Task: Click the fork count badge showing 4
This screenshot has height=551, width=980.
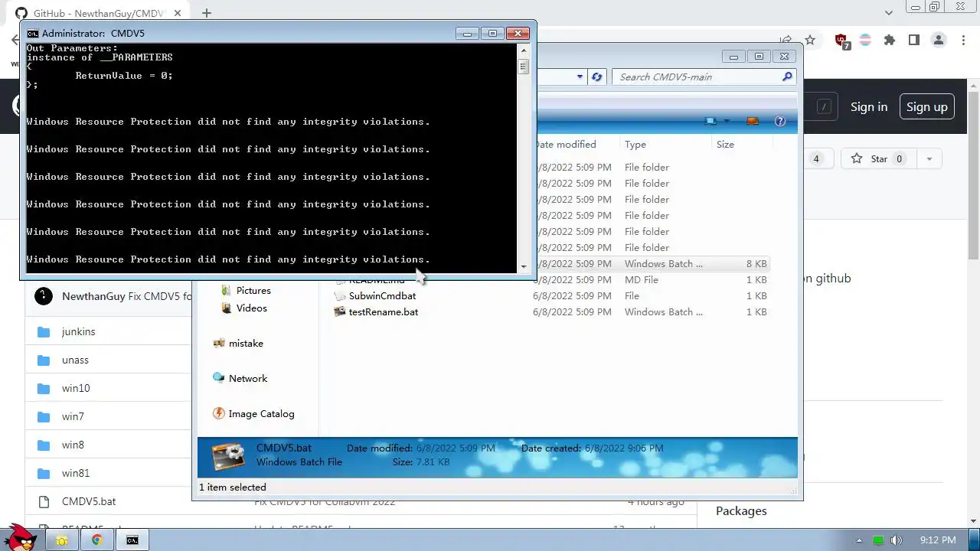Action: (816, 158)
